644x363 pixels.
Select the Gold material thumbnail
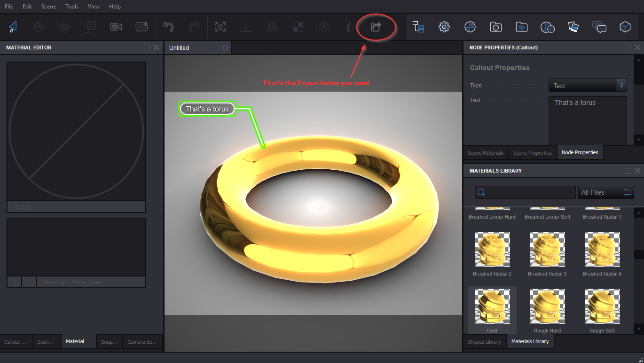coord(492,307)
